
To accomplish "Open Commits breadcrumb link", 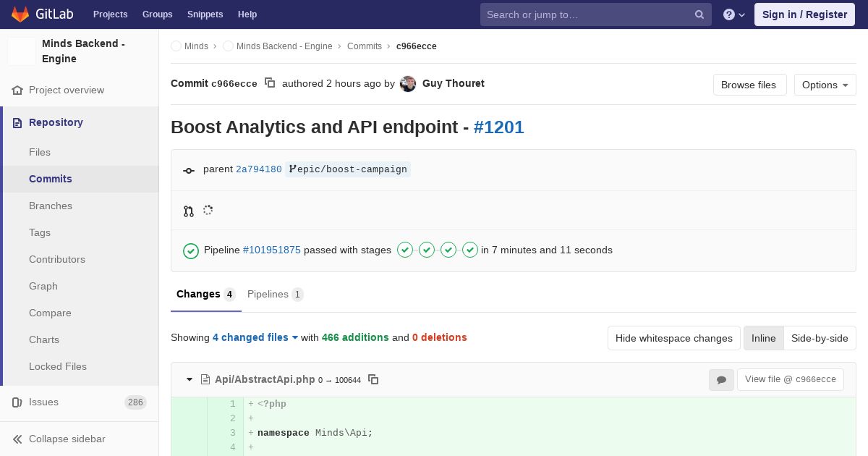I will tap(365, 46).
